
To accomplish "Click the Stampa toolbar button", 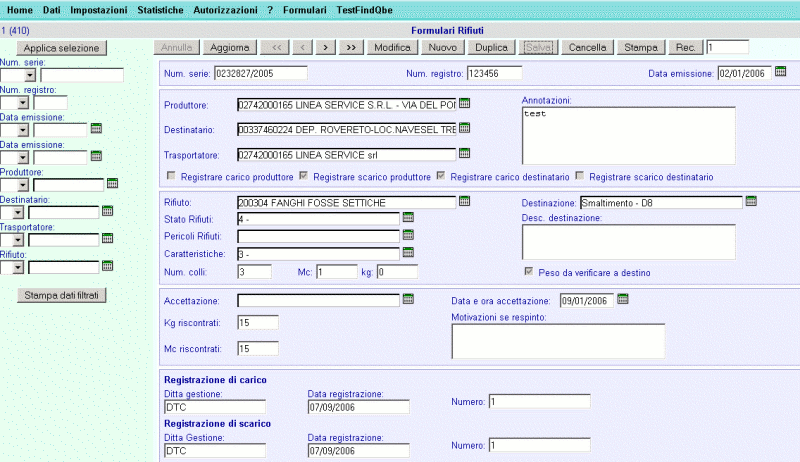I will pos(641,47).
